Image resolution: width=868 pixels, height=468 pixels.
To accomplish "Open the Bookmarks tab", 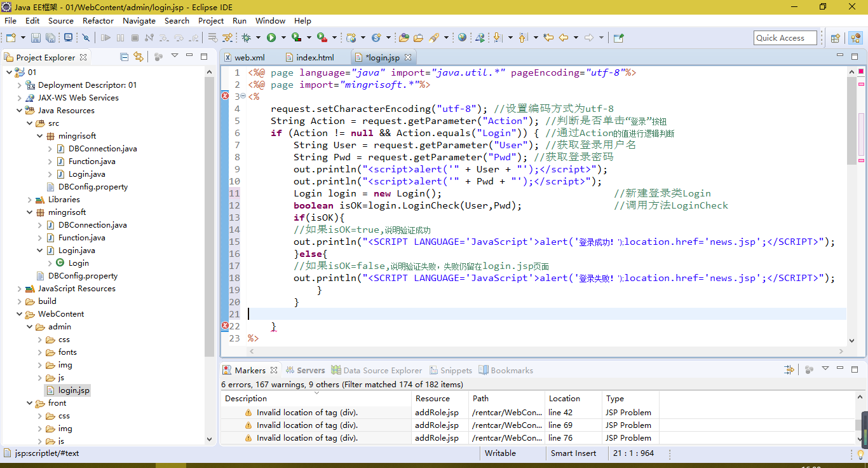I will (x=506, y=370).
